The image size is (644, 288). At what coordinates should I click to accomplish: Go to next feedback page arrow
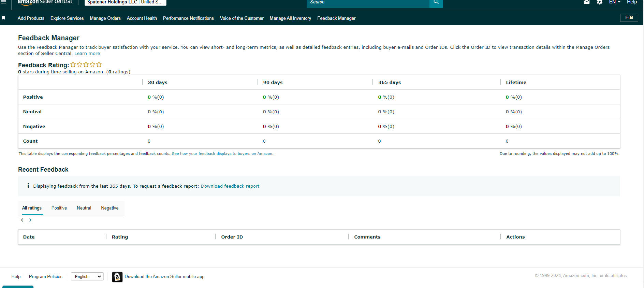[30, 220]
